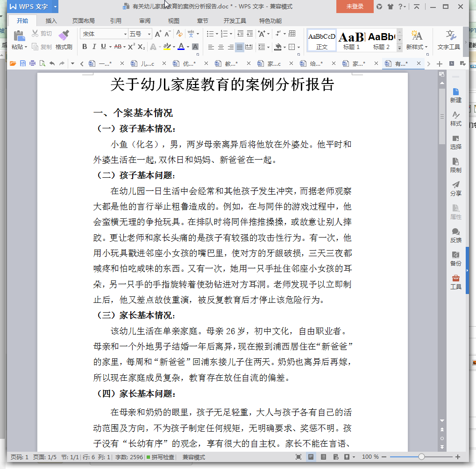The image size is (476, 469).
Task: Click the Format Painter brush icon
Action: [64, 35]
